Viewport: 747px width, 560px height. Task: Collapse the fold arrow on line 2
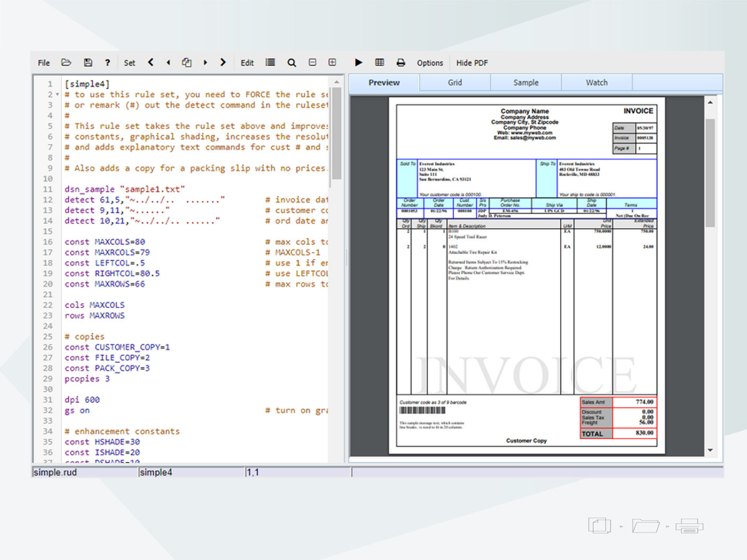57,94
